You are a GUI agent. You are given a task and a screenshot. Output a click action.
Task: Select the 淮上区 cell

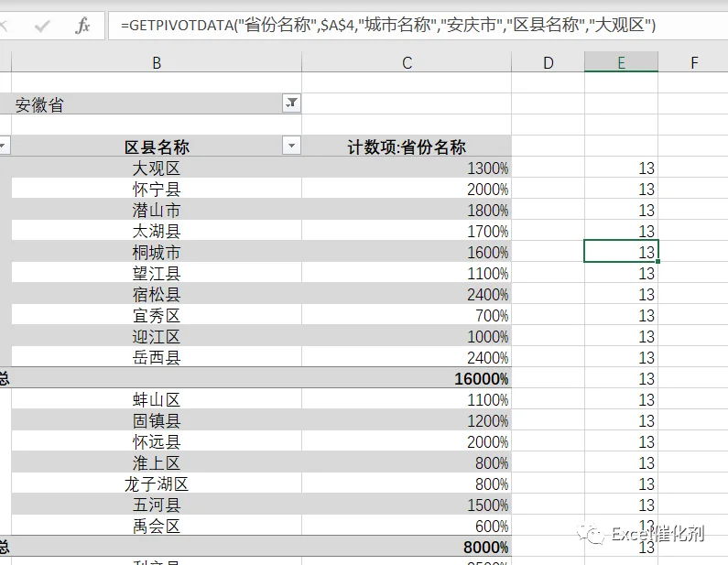157,462
